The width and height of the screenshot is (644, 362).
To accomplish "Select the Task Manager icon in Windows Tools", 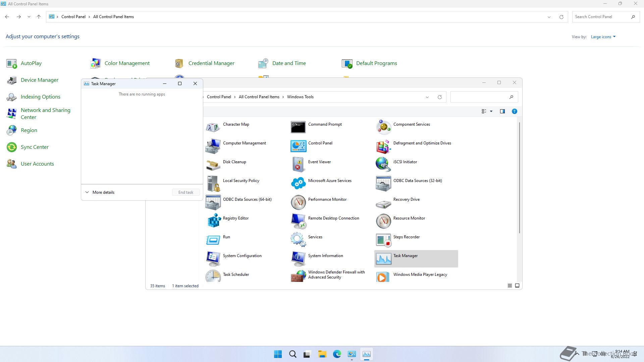I will click(383, 258).
